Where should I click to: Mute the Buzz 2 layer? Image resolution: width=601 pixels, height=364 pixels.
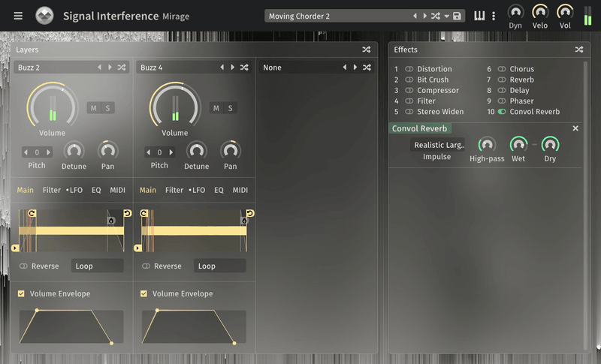94,108
